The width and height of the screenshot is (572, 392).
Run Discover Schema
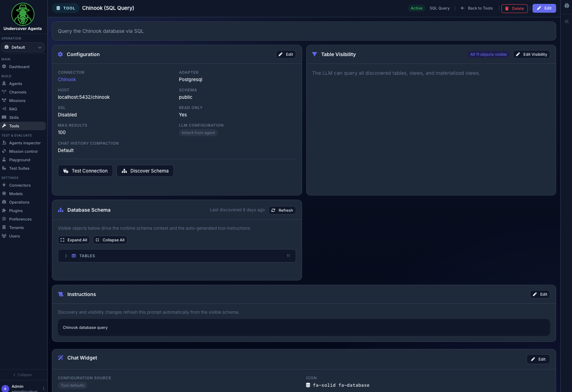[x=145, y=171]
